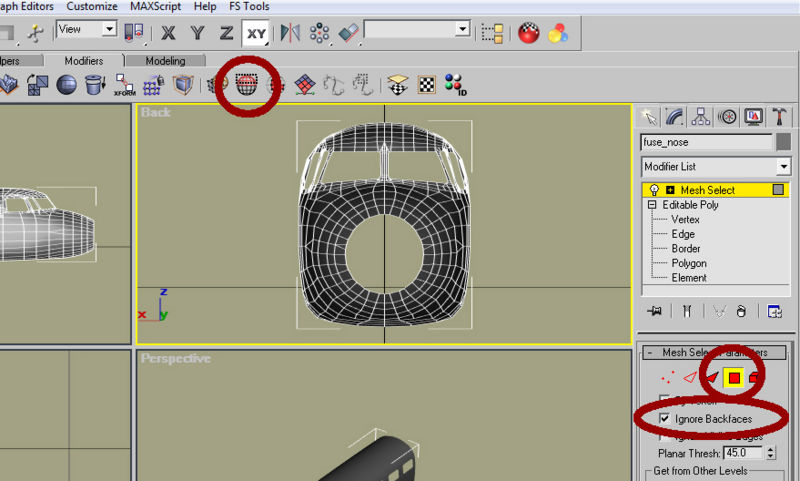Image resolution: width=800 pixels, height=481 pixels.
Task: Click the Mesh Select modifier icon
Action: click(247, 85)
